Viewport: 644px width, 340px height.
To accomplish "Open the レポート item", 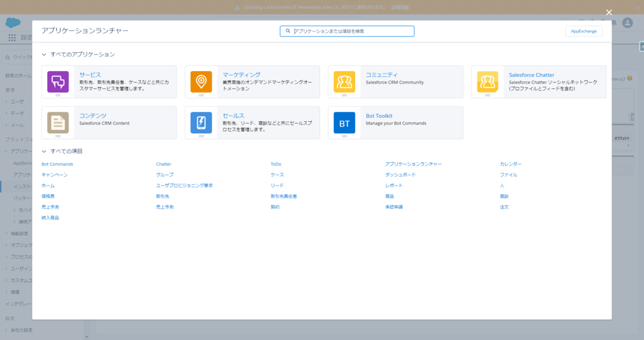I will tap(394, 185).
